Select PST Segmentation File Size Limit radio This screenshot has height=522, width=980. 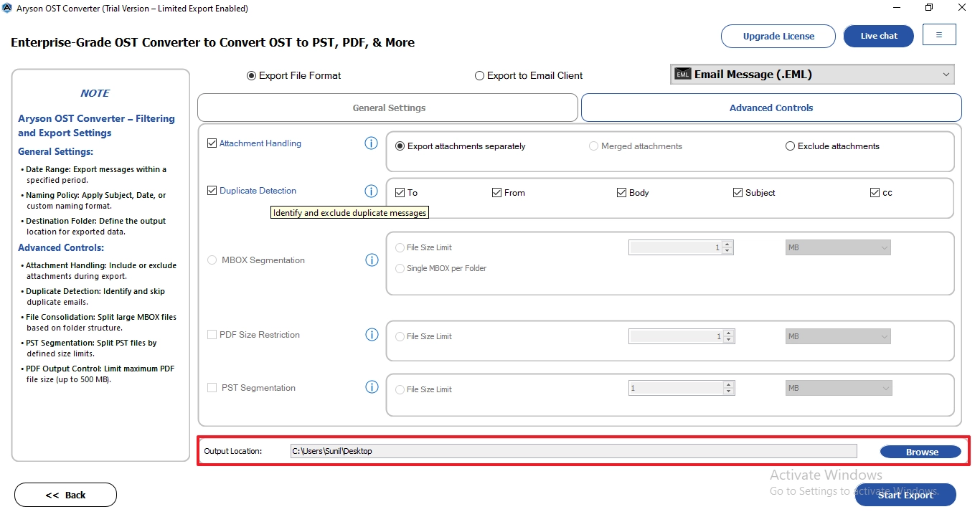pyautogui.click(x=400, y=389)
